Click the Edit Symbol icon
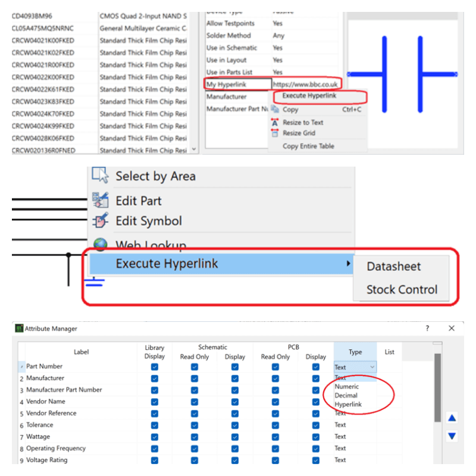Screen dimensions: 476x476 [101, 221]
